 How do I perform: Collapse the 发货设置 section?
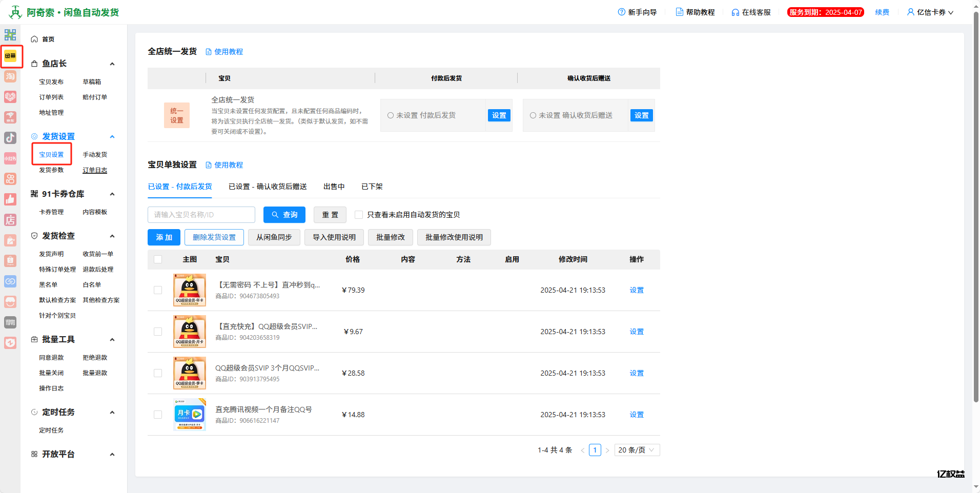[x=112, y=136]
